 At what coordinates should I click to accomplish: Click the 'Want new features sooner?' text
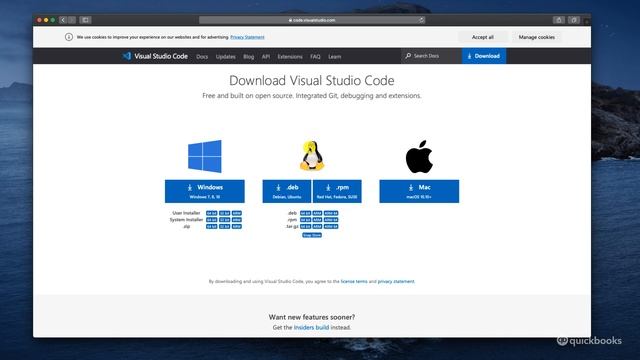[312, 317]
